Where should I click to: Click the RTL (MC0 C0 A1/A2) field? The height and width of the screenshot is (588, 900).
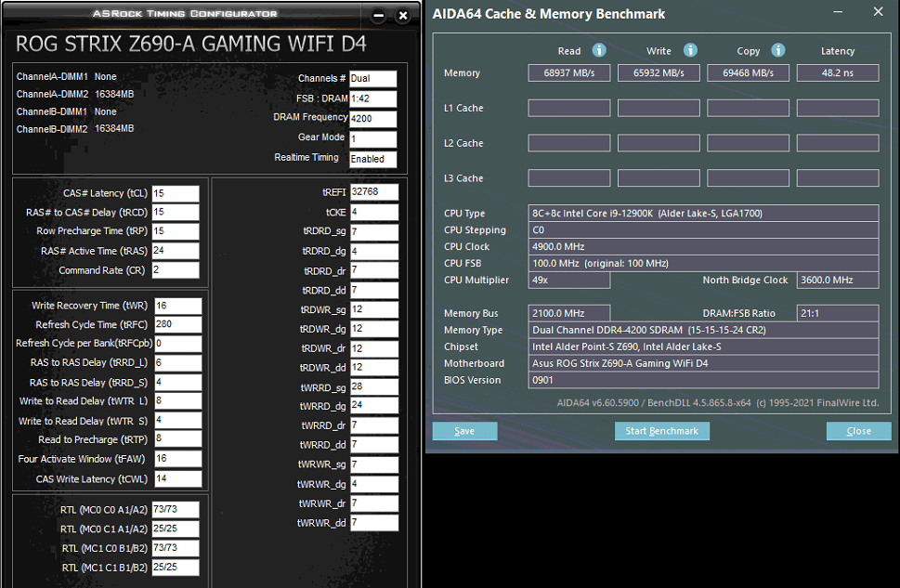(x=176, y=509)
